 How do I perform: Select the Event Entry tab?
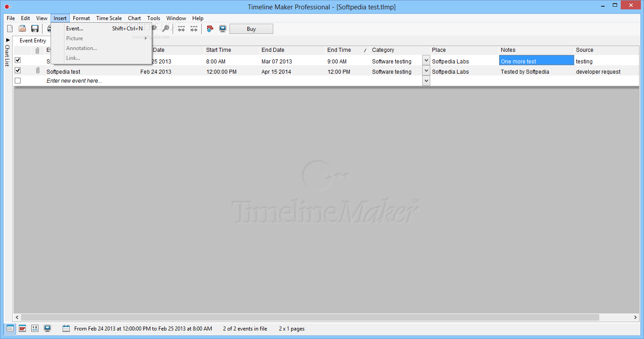coord(33,41)
